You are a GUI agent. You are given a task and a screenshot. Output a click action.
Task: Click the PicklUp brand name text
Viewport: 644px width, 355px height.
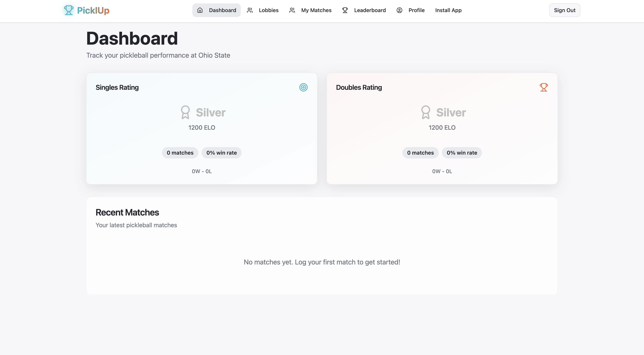93,10
